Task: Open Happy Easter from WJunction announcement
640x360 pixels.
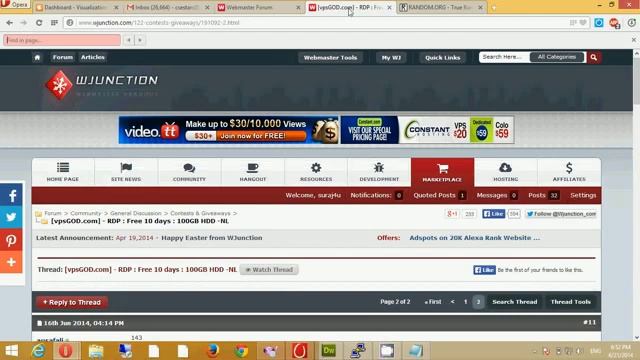Action: pos(211,238)
